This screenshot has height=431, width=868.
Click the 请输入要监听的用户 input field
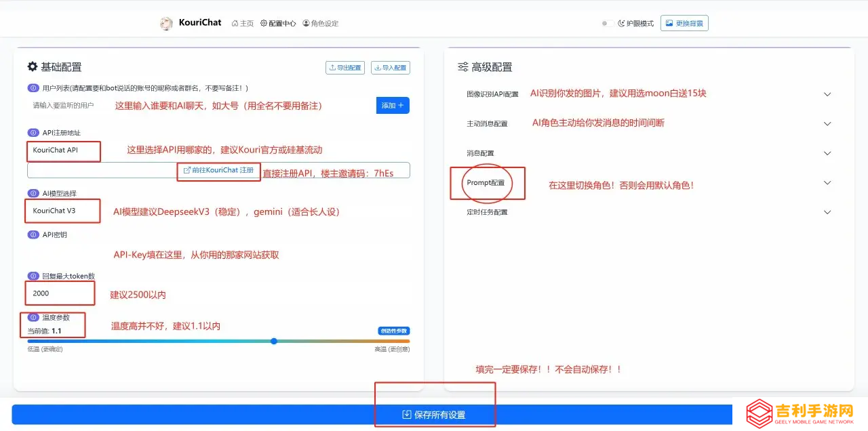[x=200, y=105]
